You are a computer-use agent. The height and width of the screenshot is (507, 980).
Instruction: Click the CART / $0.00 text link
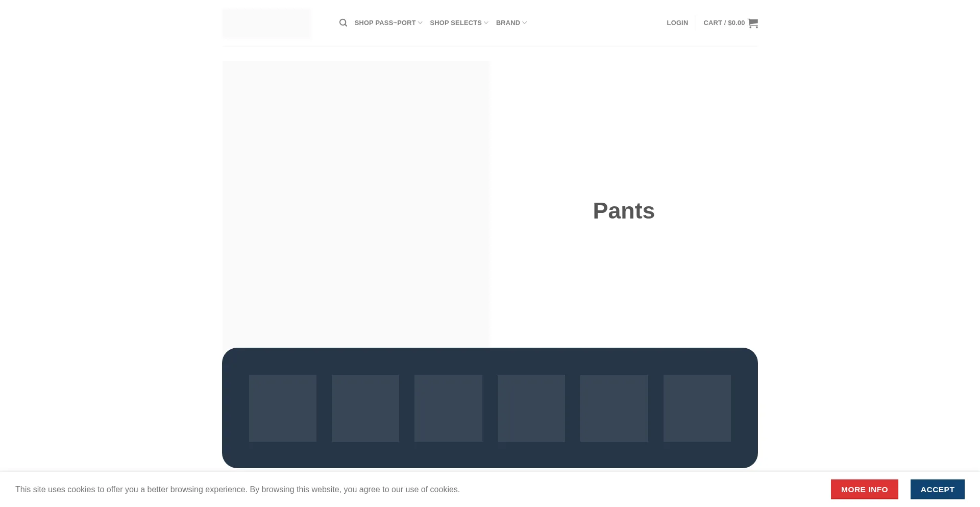[x=724, y=23]
